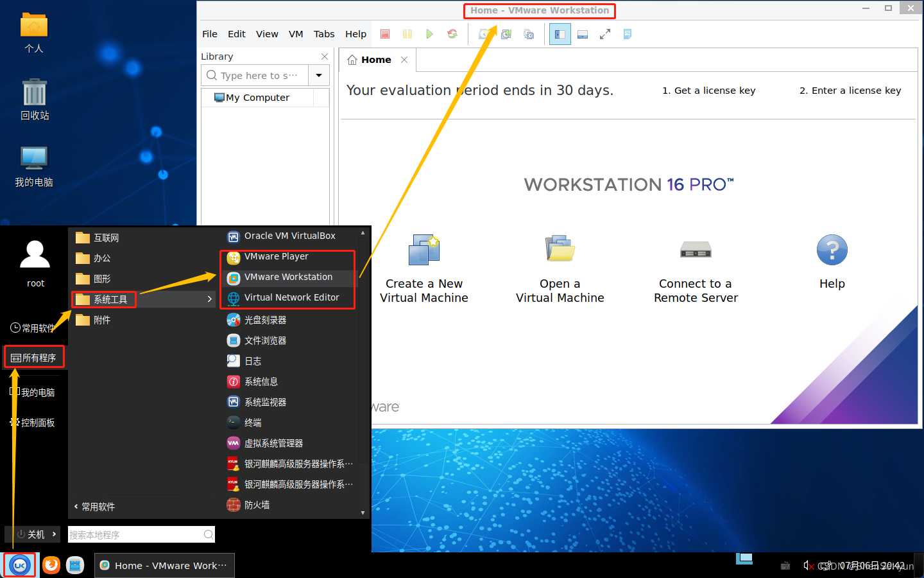The image size is (924, 578).
Task: Click Connect to a Remote Server
Action: coord(696,268)
